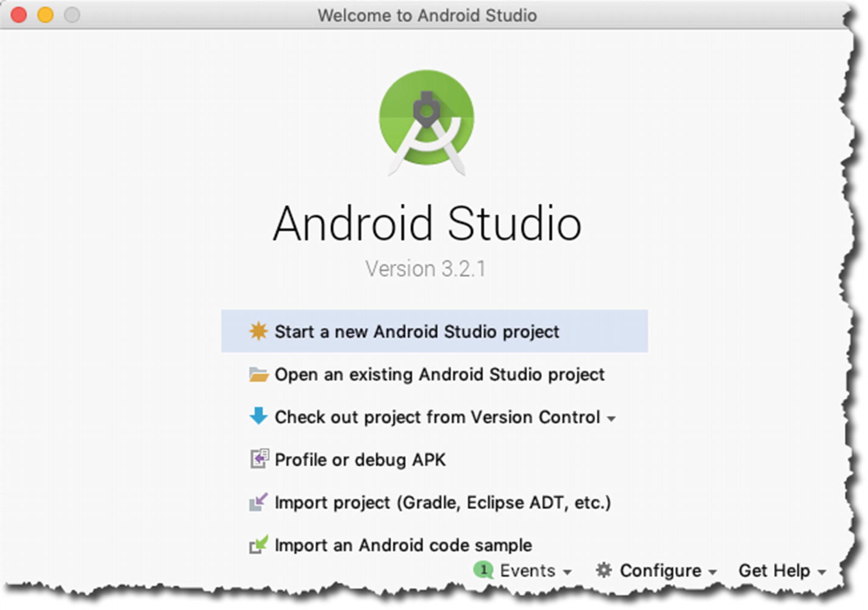This screenshot has width=868, height=610.
Task: Expand the Version Control dropdown arrow
Action: pyautogui.click(x=611, y=418)
